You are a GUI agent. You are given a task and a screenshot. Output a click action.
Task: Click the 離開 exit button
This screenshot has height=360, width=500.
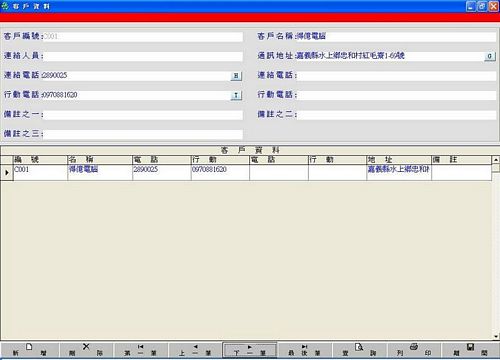pyautogui.click(x=470, y=350)
